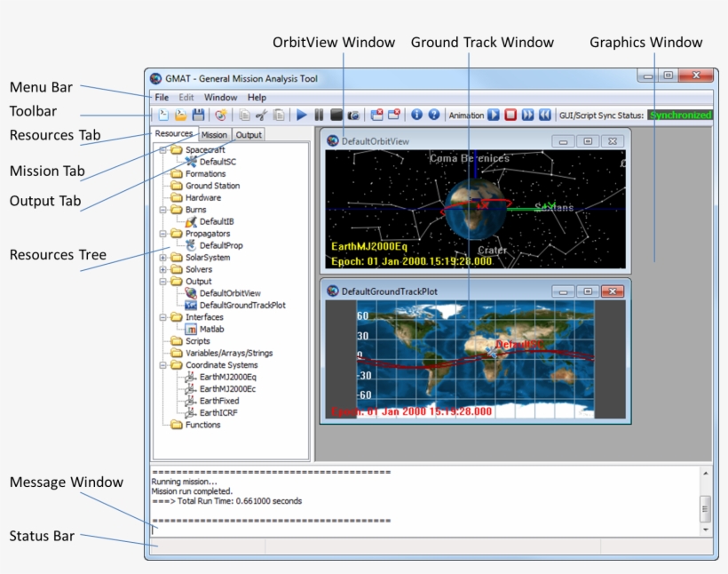Screen dimensions: 728x574
Task: Click the Close All windows toolbar icon
Action: click(377, 115)
